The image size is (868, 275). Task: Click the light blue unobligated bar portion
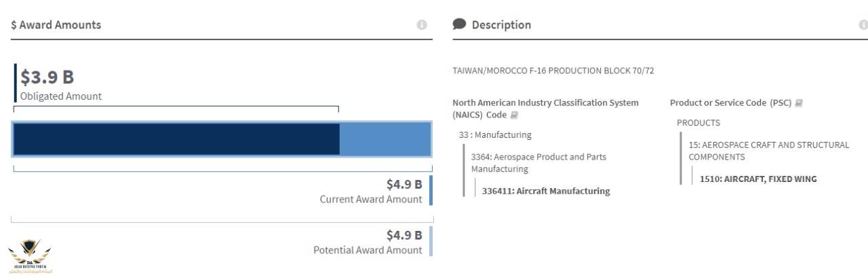coord(384,139)
